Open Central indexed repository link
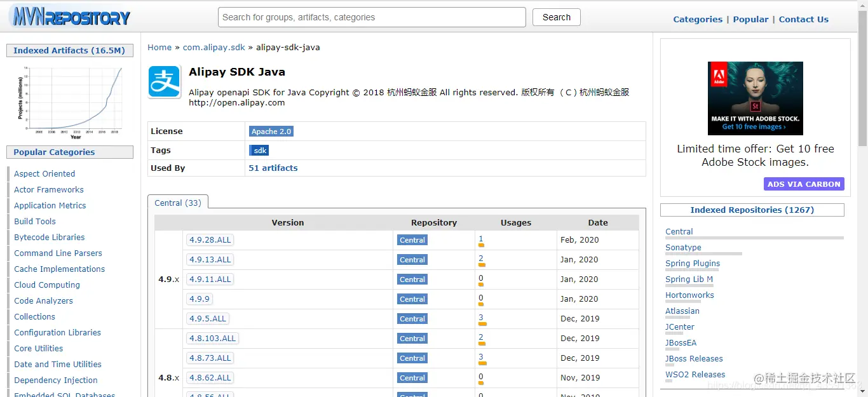The height and width of the screenshot is (397, 868). (x=679, y=231)
